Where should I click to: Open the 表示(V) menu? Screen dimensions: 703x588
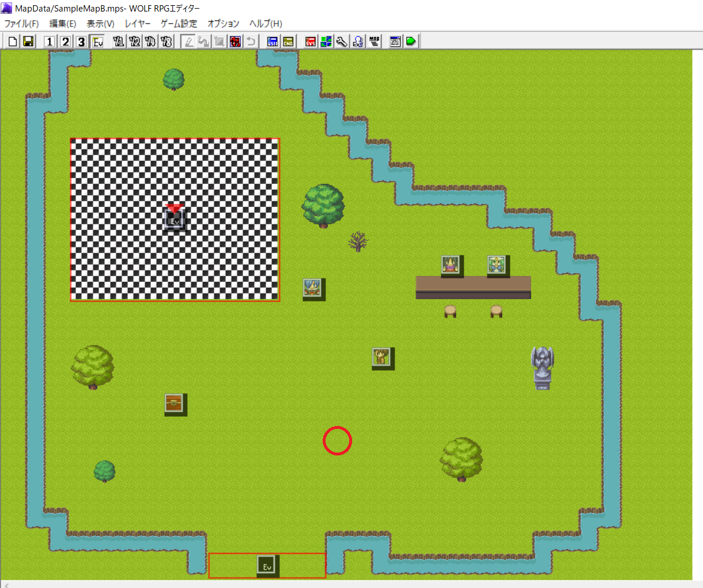pyautogui.click(x=100, y=24)
